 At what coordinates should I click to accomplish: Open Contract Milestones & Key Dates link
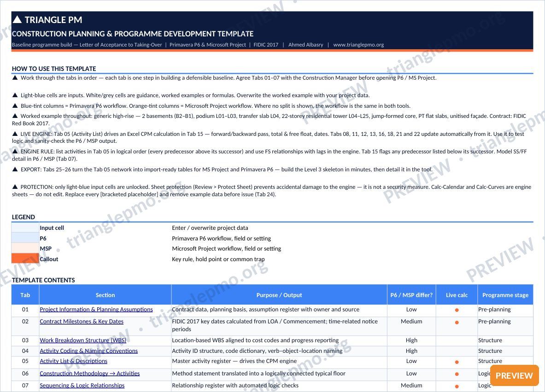click(82, 322)
